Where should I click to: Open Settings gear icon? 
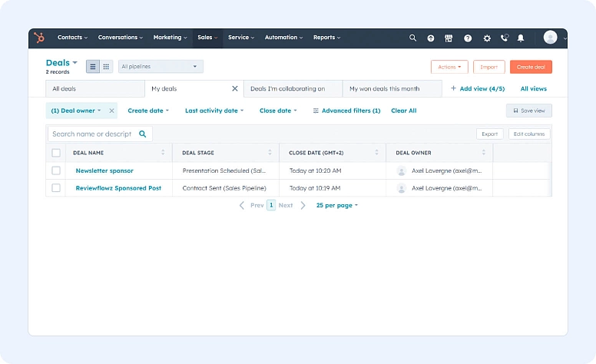[x=486, y=38]
